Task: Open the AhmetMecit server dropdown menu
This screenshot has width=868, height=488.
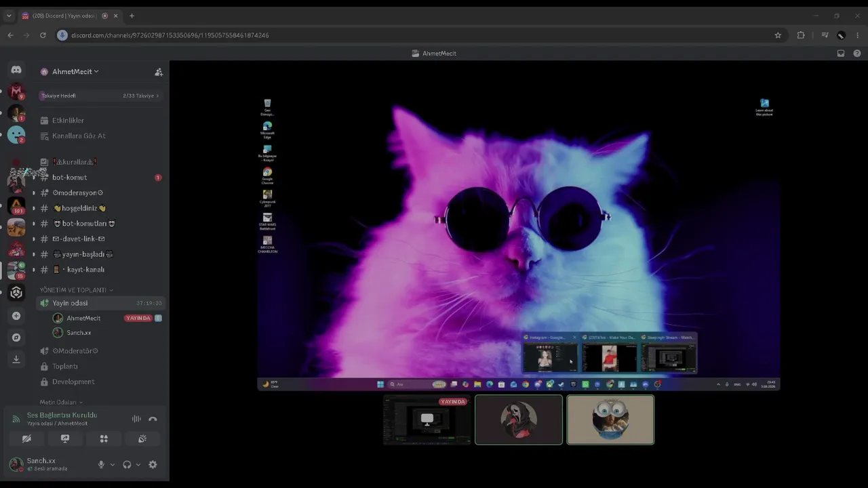Action: coord(75,72)
